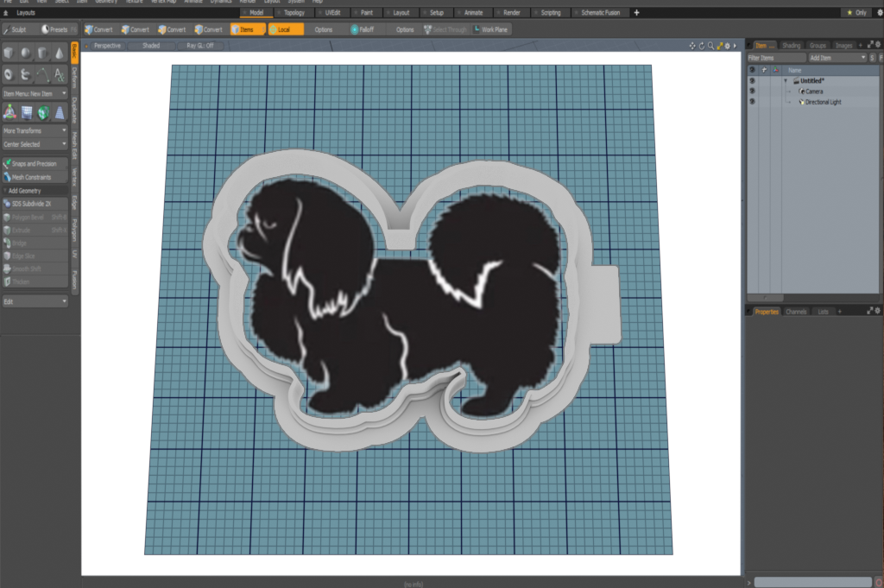Switch to the UVEdit layout tab
Image resolution: width=884 pixels, height=588 pixels.
pos(332,12)
